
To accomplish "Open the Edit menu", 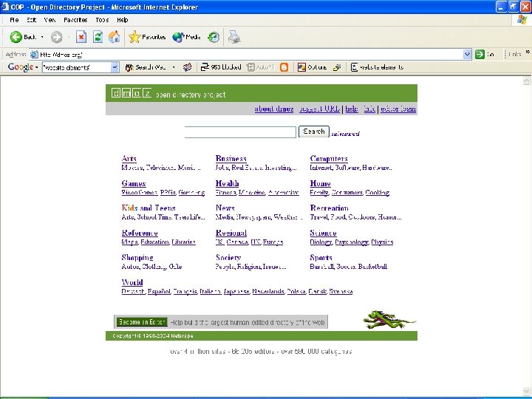I will pyautogui.click(x=32, y=20).
